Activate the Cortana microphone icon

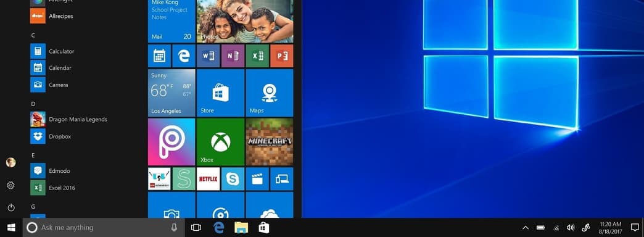(174, 228)
